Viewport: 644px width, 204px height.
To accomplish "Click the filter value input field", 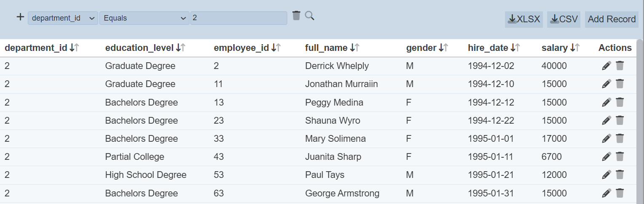I will (x=238, y=18).
